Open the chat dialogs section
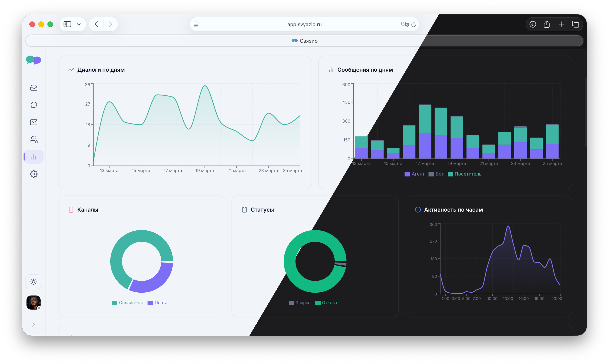The width and height of the screenshot is (609, 364). [x=34, y=105]
